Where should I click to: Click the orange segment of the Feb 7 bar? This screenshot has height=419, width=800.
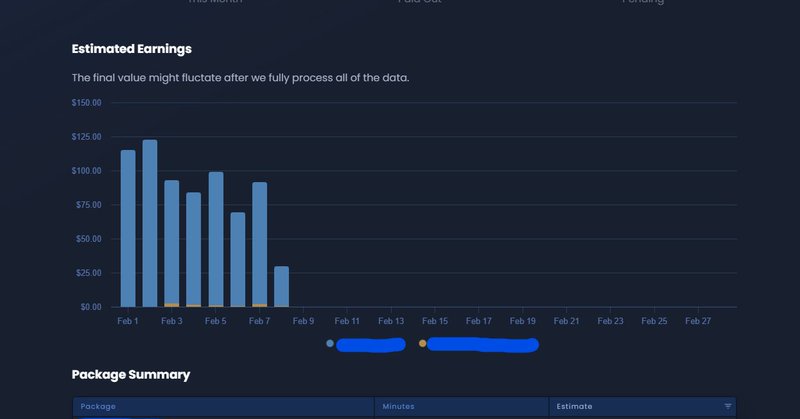260,306
